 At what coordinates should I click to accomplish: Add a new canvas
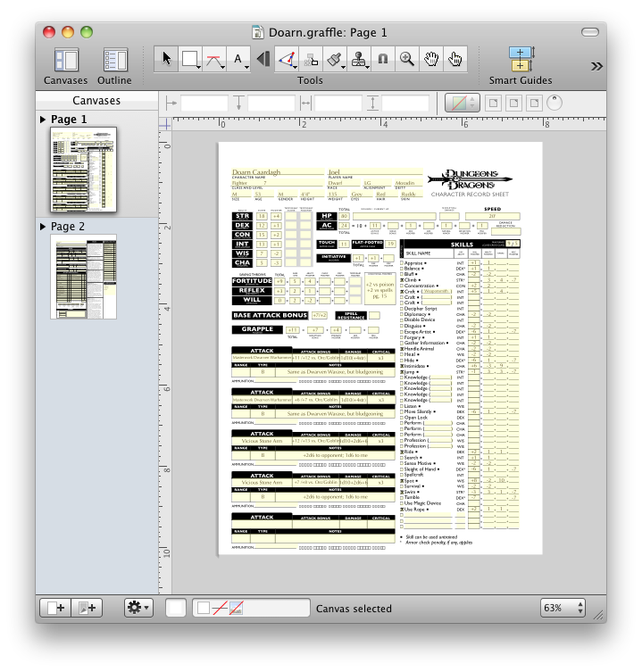[55, 608]
